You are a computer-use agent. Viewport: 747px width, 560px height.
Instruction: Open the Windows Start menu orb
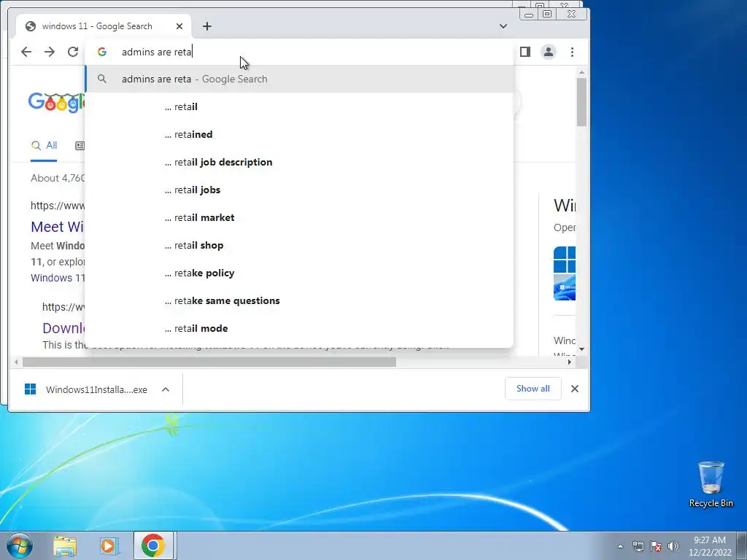tap(20, 545)
